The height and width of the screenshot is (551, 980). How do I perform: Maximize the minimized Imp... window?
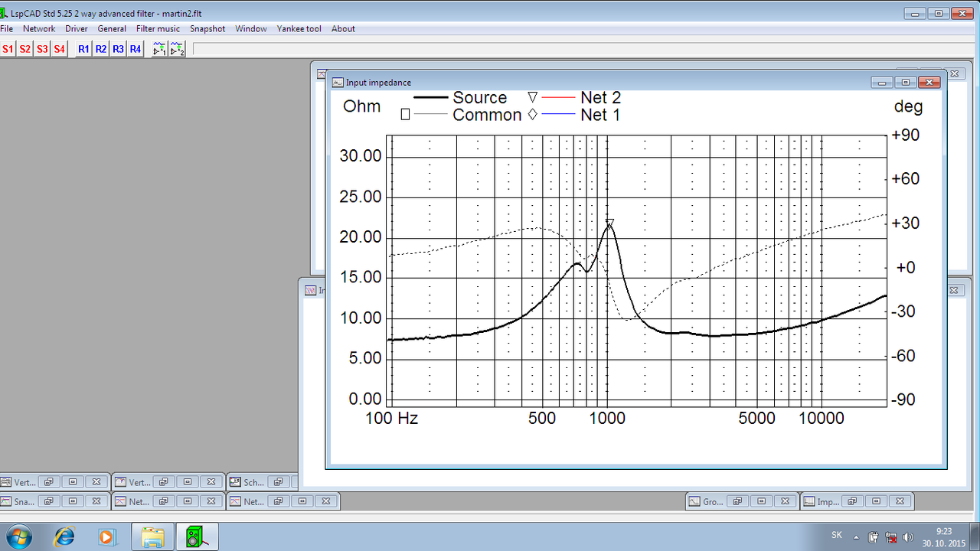876,501
